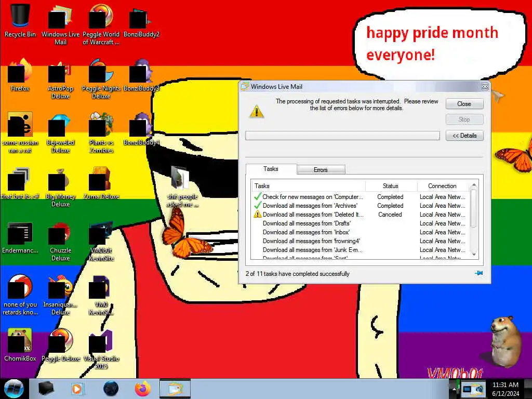Select the Peggle Nights Deluxe desktop icon
Image resolution: width=532 pixels, height=399 pixels.
coord(101,78)
